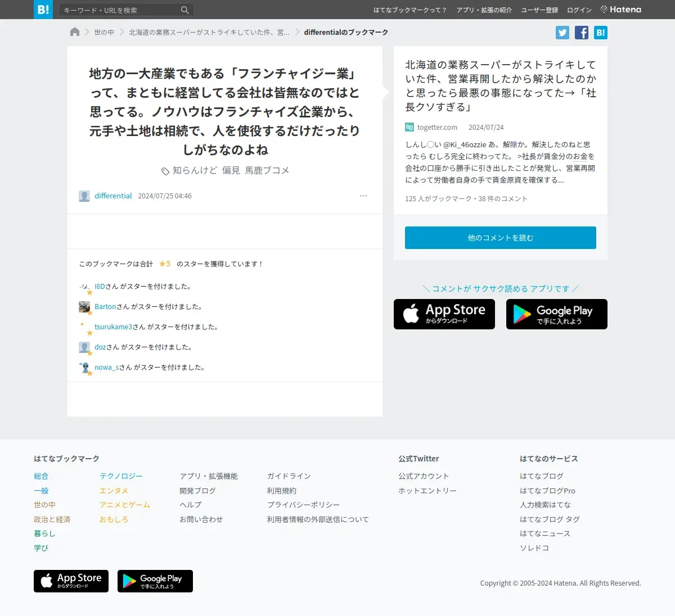
Task: Open tsurukame3's profile link
Action: click(x=113, y=327)
